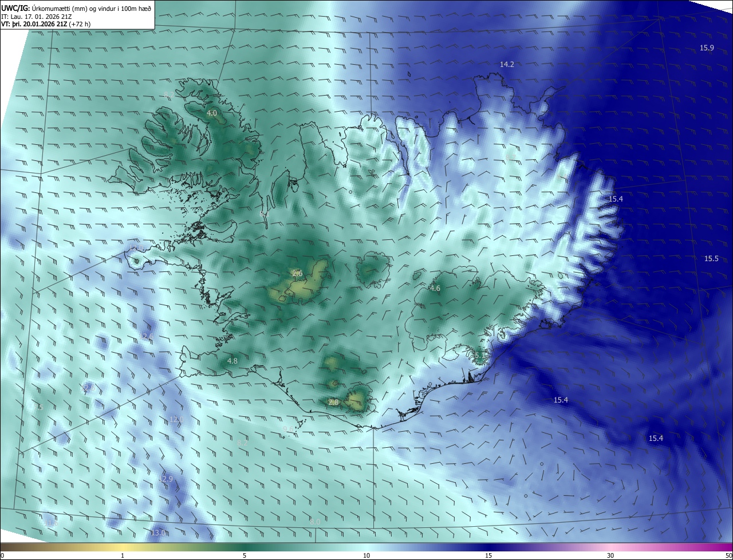Click the 15 tick on the colour scale

(488, 555)
